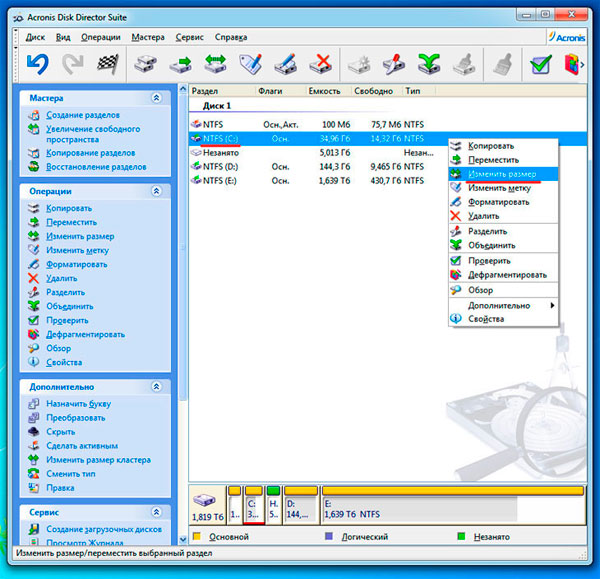Click the merge partitions toolbar icon
This screenshot has height=579, width=600.
[428, 65]
